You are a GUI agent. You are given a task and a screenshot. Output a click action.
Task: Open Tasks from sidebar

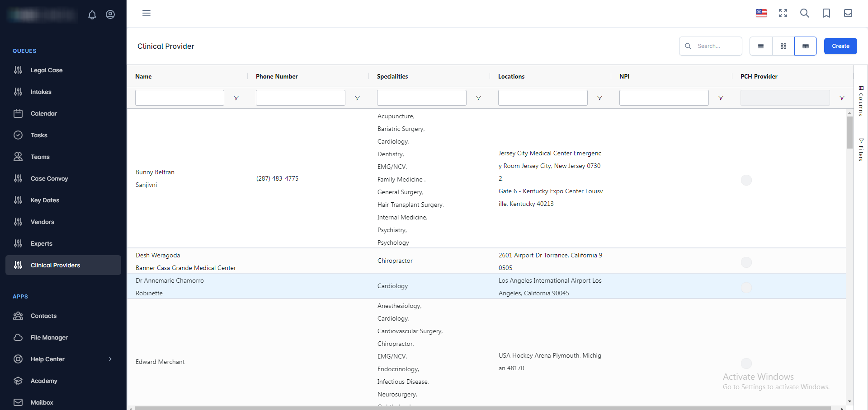pos(63,135)
